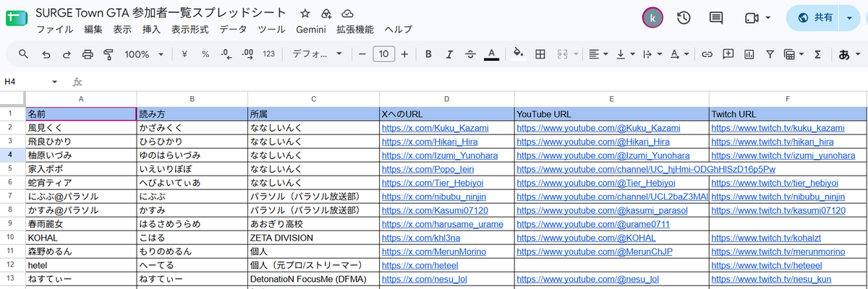Open the 123 more number formats button
This screenshot has height=289, width=868.
(269, 54)
